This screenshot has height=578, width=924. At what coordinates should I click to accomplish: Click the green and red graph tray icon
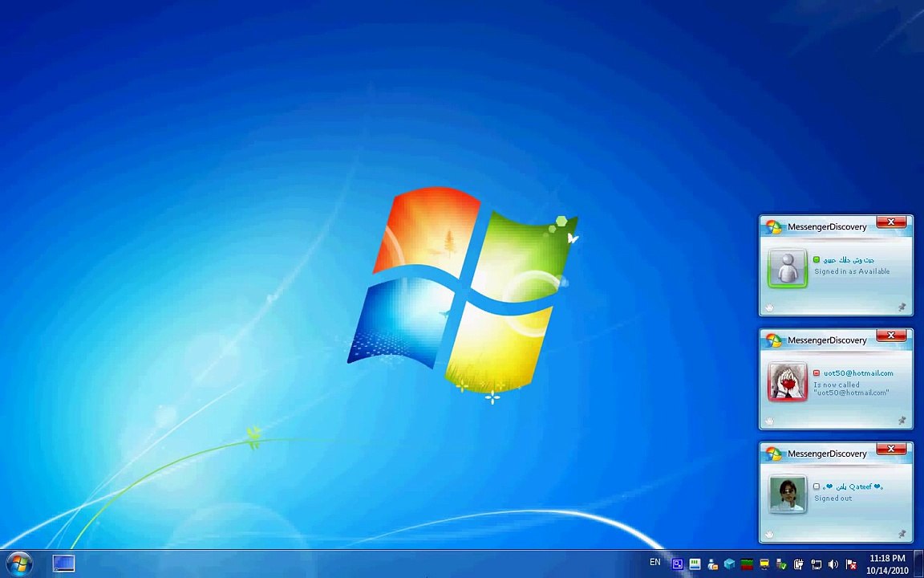click(747, 564)
